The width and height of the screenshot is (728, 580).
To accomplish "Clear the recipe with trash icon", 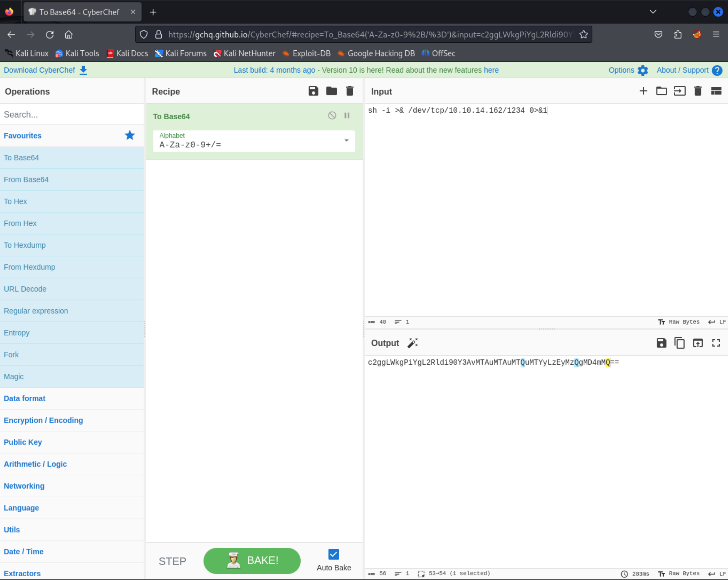I will point(349,91).
